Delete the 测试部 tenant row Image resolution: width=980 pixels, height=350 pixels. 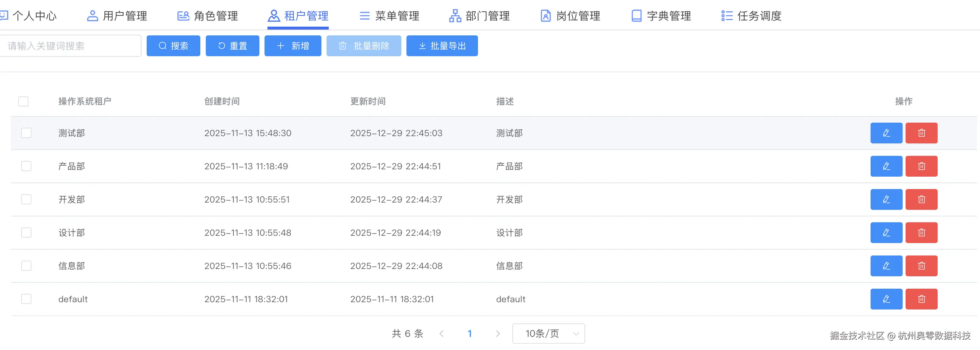[x=921, y=133]
